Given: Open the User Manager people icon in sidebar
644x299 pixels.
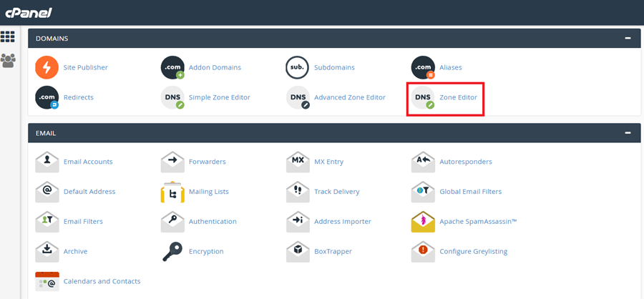Looking at the screenshot, I should 8,60.
